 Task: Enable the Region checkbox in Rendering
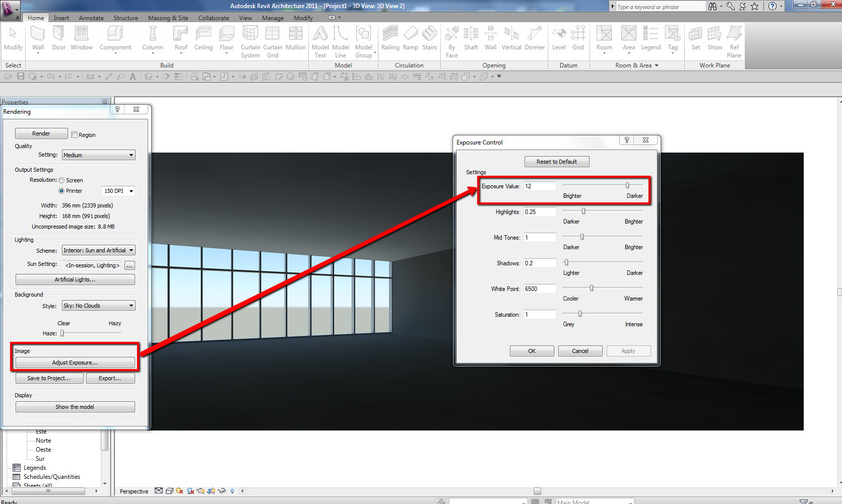(74, 135)
